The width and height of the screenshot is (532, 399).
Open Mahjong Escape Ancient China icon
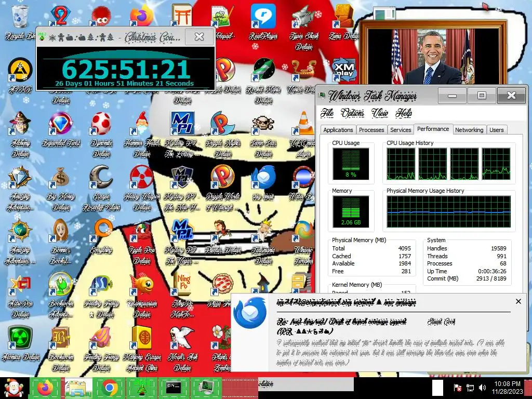142,338
